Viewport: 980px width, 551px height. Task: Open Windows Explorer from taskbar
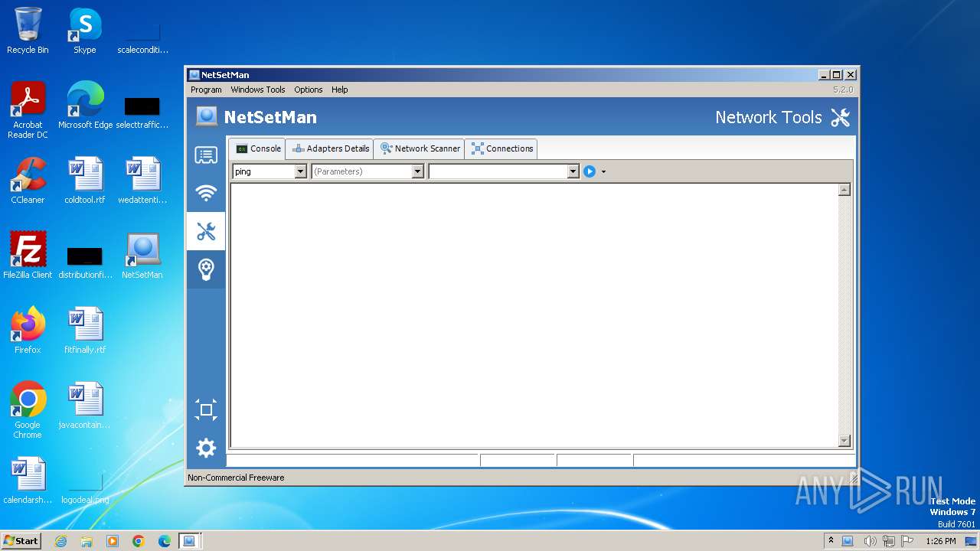(87, 541)
